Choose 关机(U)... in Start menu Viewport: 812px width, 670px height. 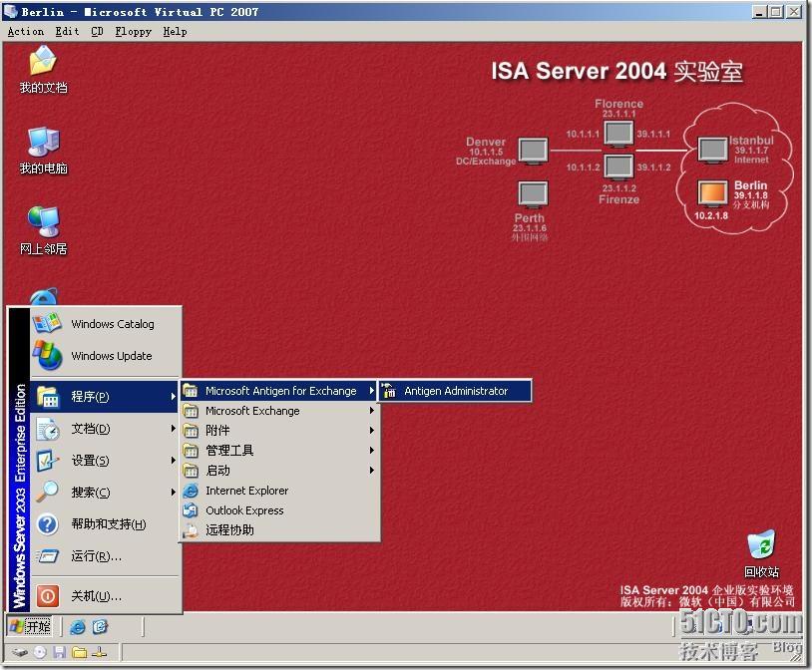pos(106,596)
